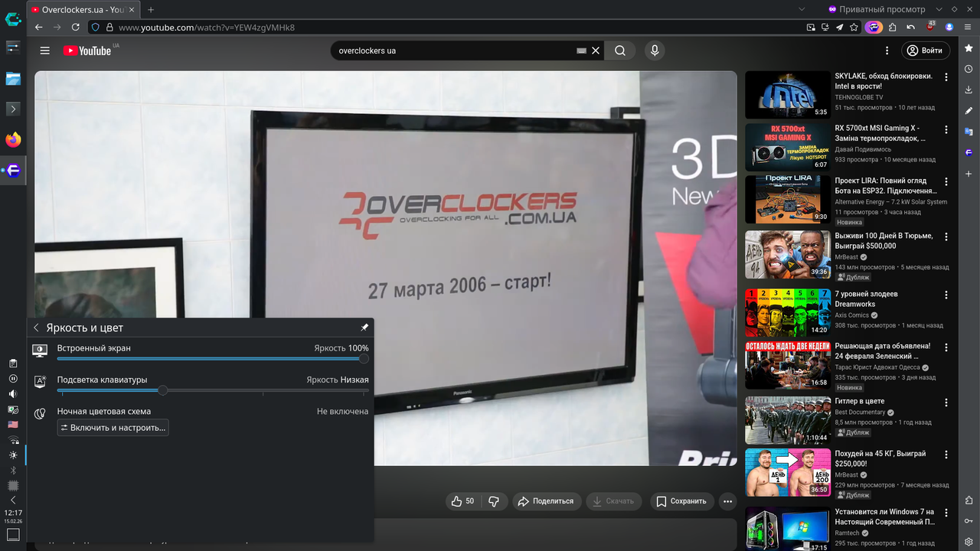Open the clipboard tray icon
This screenshot has width=980, height=551.
(x=13, y=364)
